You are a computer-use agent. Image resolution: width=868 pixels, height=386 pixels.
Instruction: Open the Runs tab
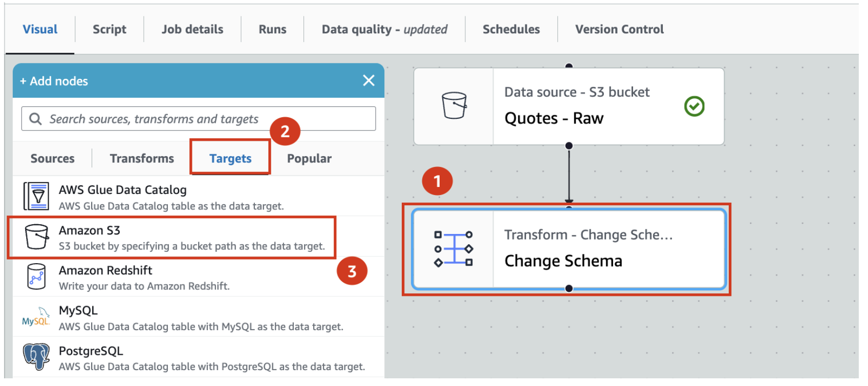[x=272, y=30]
